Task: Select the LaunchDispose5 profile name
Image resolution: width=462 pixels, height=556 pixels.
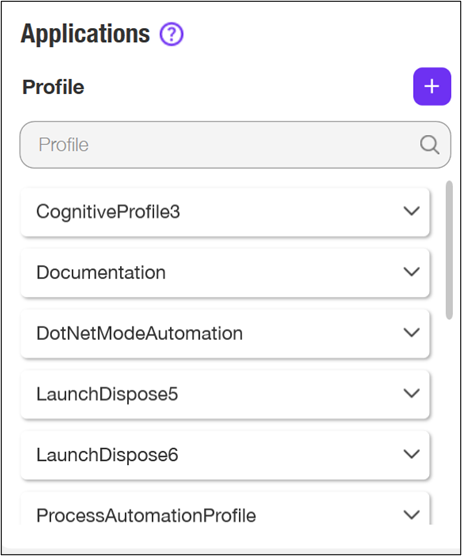Action: (x=107, y=394)
